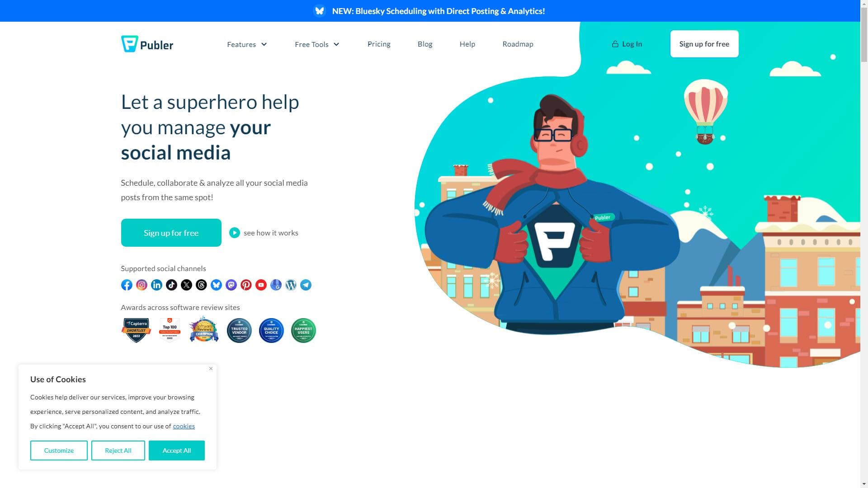
Task: Click the Telegram channel icon
Action: 306,285
